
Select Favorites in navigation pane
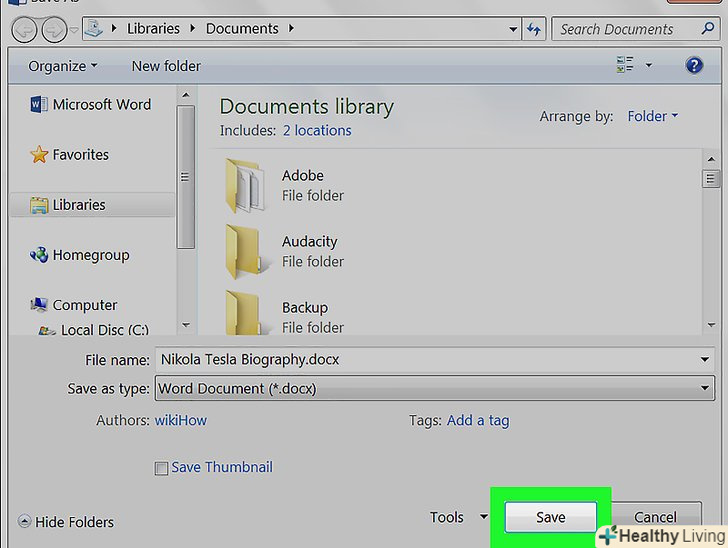70,155
